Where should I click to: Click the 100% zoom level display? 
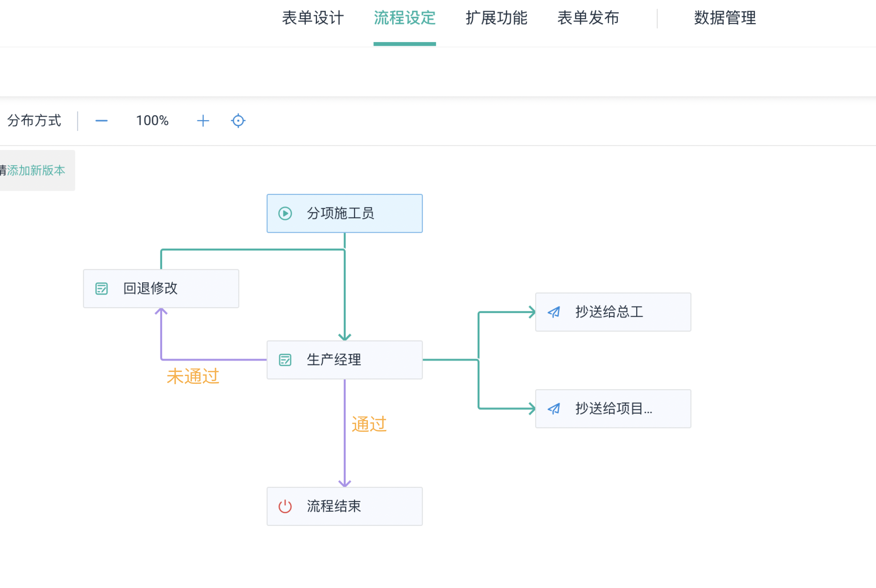coord(152,121)
